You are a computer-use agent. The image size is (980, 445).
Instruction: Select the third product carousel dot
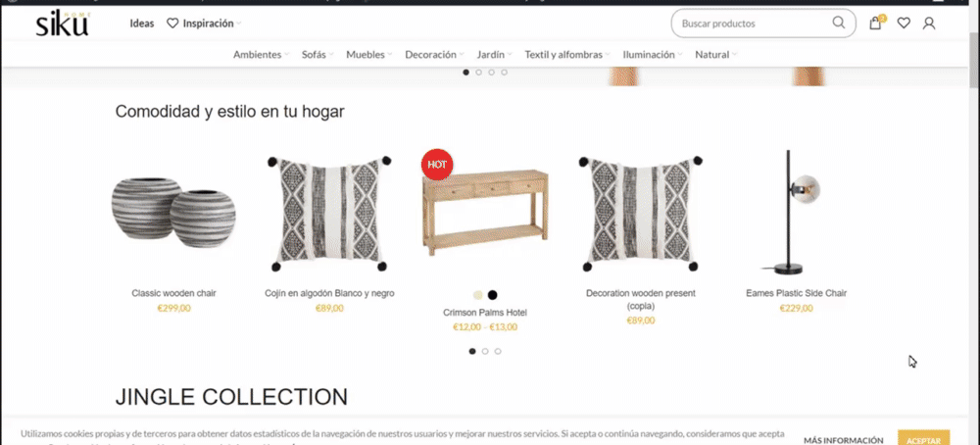(498, 351)
